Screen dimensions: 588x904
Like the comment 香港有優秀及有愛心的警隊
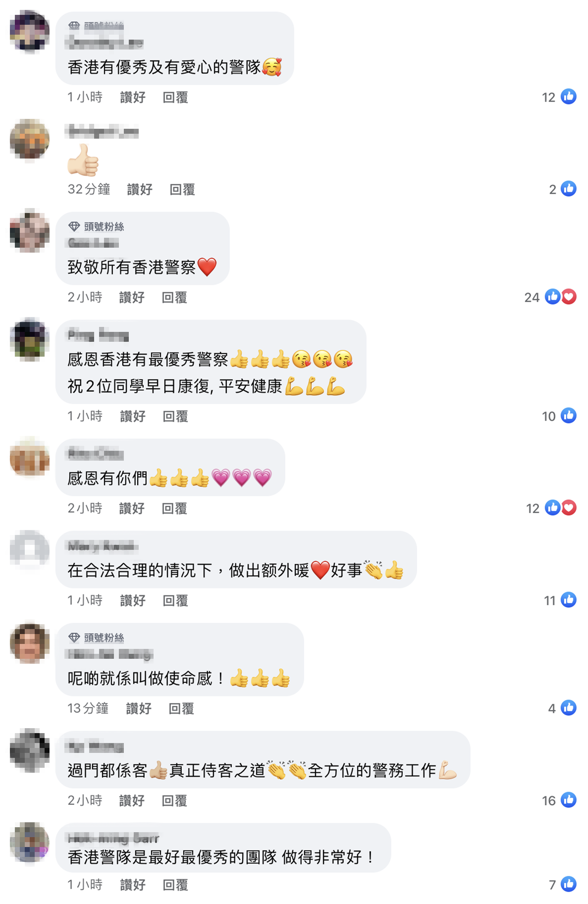click(133, 98)
